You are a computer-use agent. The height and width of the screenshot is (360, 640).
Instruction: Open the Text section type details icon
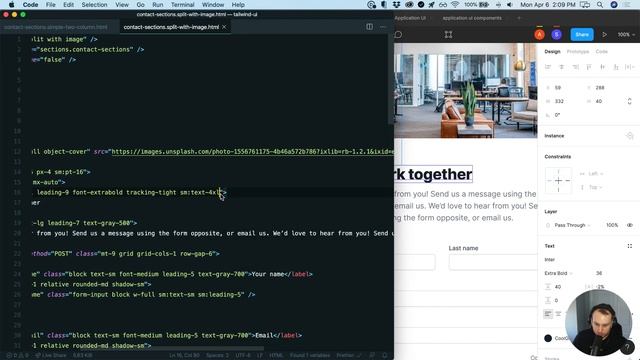tap(630, 246)
